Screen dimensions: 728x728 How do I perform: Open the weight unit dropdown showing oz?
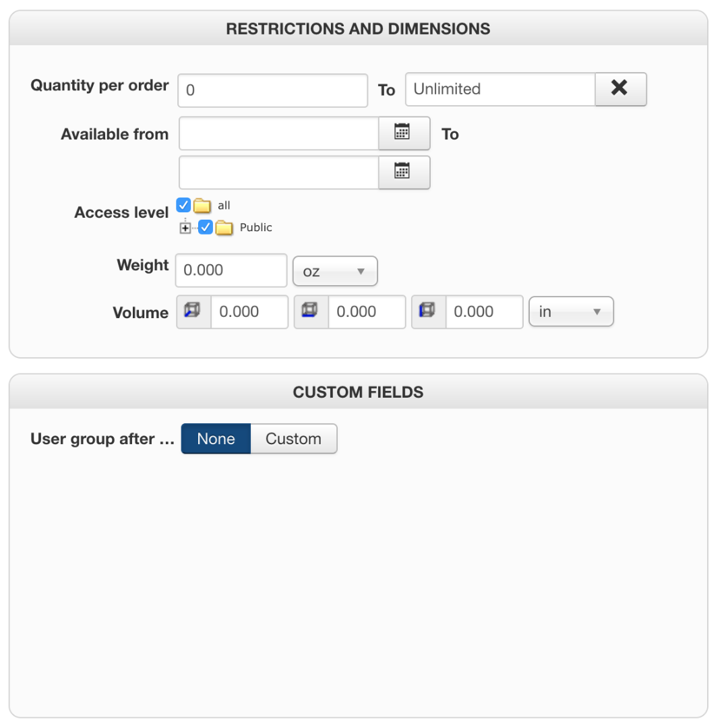tap(334, 271)
